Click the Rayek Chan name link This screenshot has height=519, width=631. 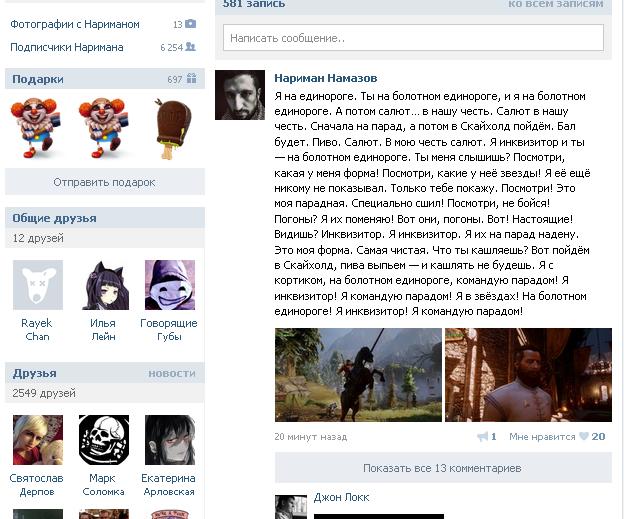[x=37, y=330]
